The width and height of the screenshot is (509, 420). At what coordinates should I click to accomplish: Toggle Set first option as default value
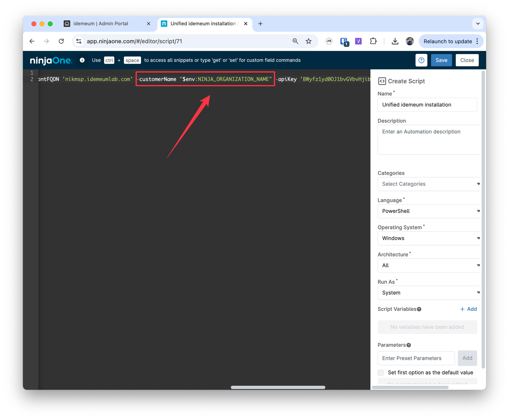tap(380, 373)
